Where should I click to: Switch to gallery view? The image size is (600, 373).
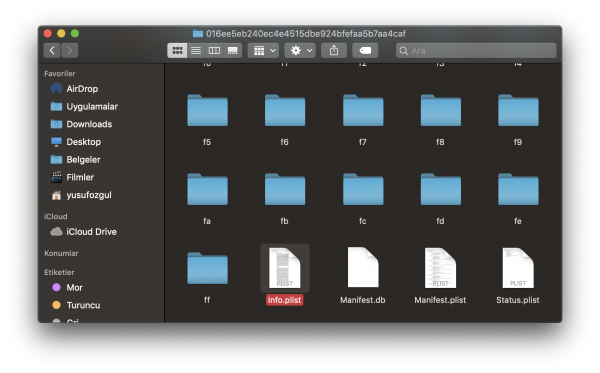(x=233, y=50)
